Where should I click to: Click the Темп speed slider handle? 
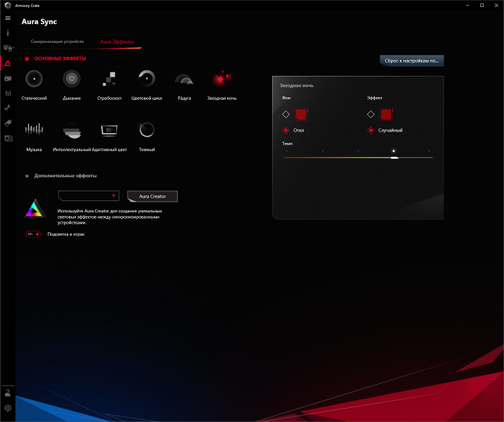pos(394,158)
